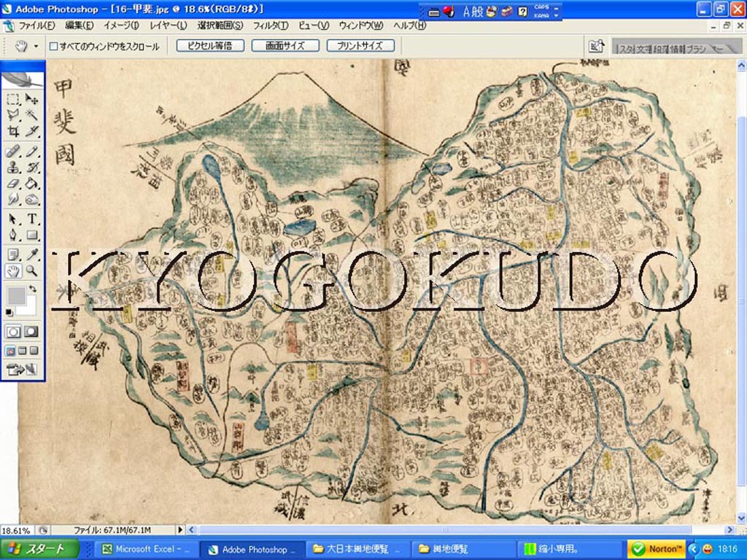Select the Healing Brush tool
The width and height of the screenshot is (747, 560).
tap(13, 152)
